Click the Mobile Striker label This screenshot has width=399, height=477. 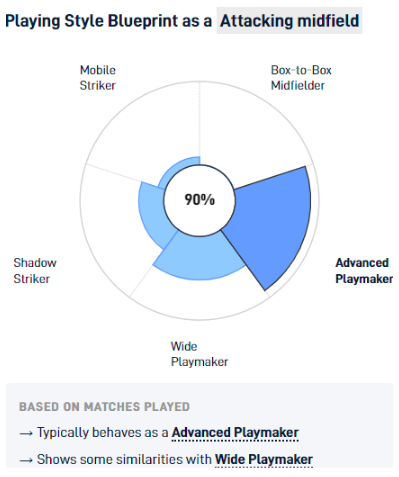98,78
